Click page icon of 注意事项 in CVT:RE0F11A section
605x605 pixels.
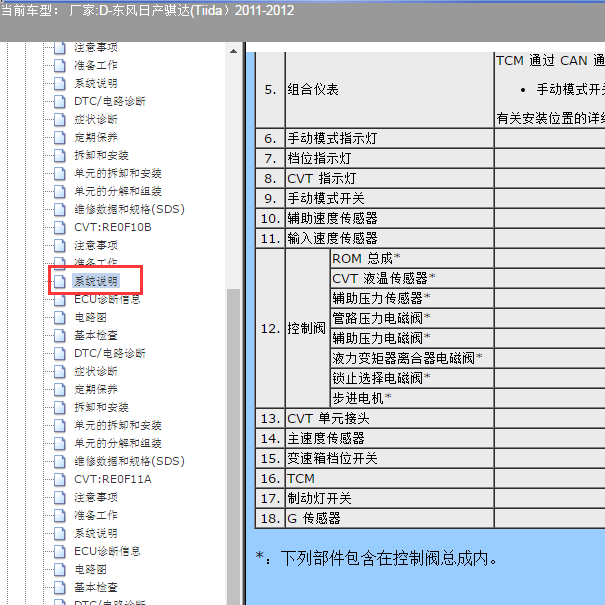tap(60, 497)
